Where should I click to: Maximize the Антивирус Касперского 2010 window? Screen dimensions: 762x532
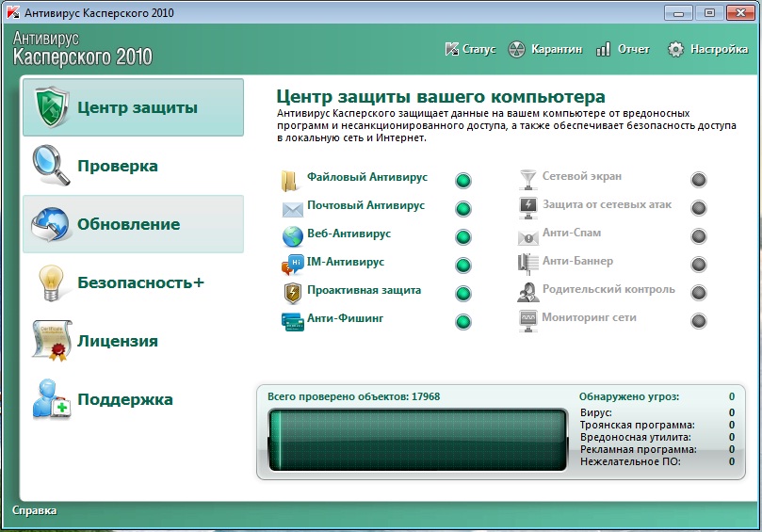tap(709, 12)
